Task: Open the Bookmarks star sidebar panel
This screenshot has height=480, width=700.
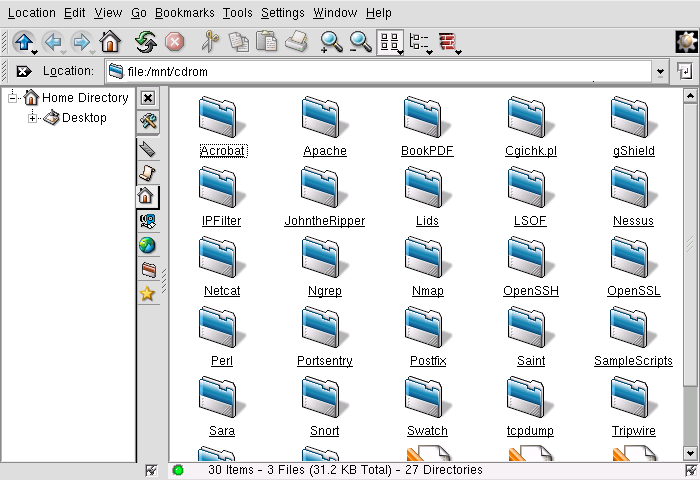Action: tap(147, 293)
